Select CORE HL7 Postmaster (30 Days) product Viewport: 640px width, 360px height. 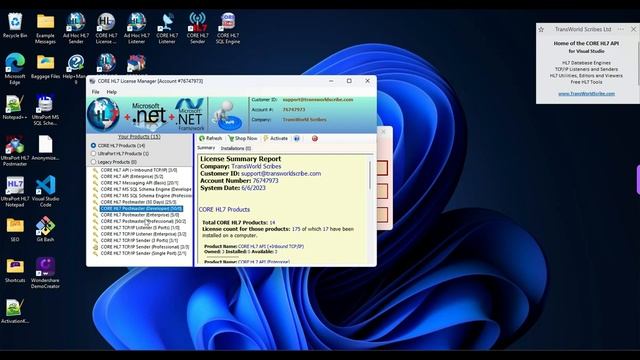(x=138, y=202)
